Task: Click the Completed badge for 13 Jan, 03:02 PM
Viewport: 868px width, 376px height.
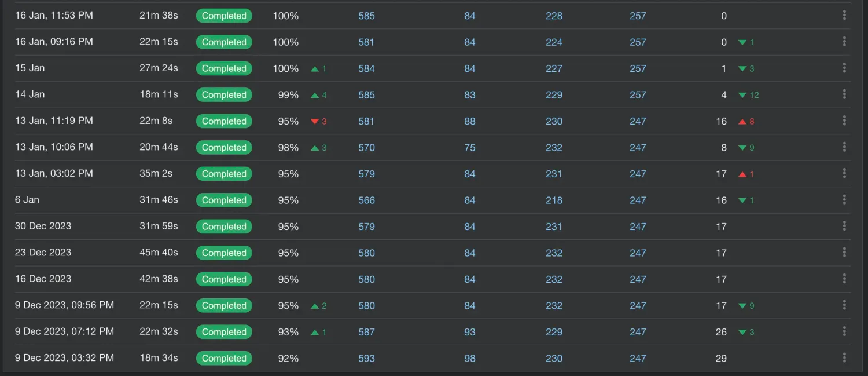Action: [224, 174]
